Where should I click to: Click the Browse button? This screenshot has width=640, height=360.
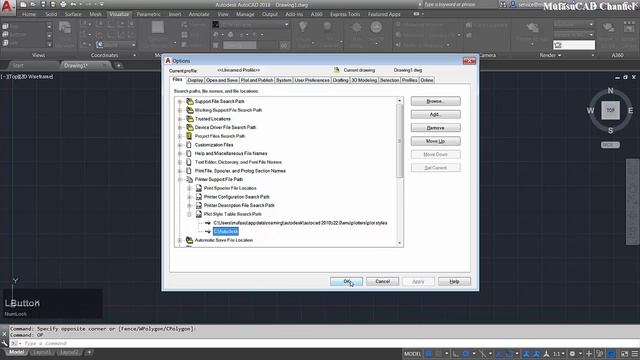point(436,101)
